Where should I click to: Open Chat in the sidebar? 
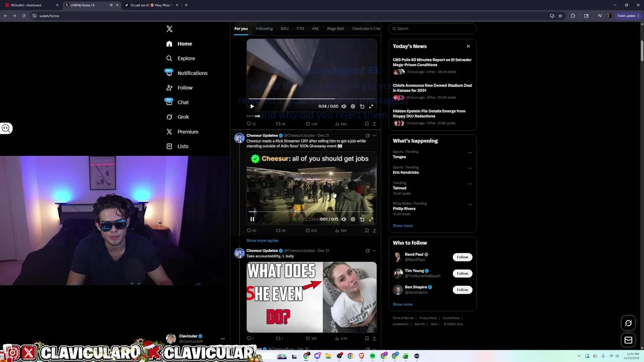pos(177,102)
